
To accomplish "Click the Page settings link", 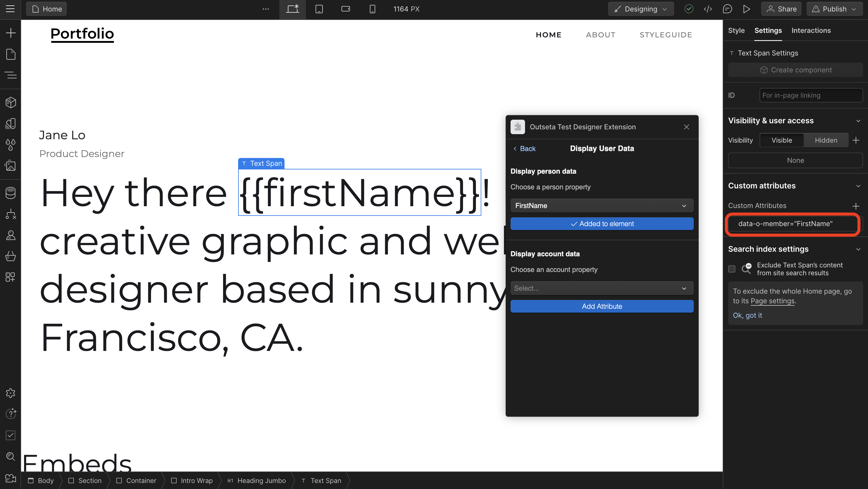I will tap(772, 301).
